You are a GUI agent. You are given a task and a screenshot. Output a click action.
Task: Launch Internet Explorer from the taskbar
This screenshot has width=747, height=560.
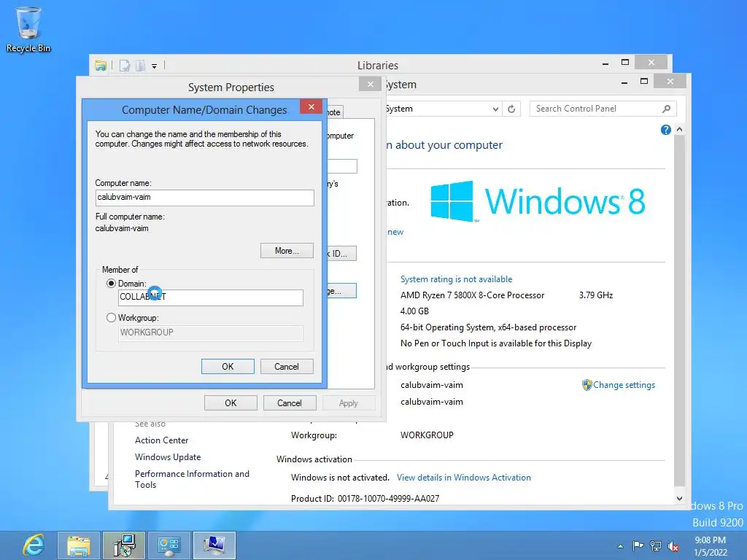click(34, 545)
